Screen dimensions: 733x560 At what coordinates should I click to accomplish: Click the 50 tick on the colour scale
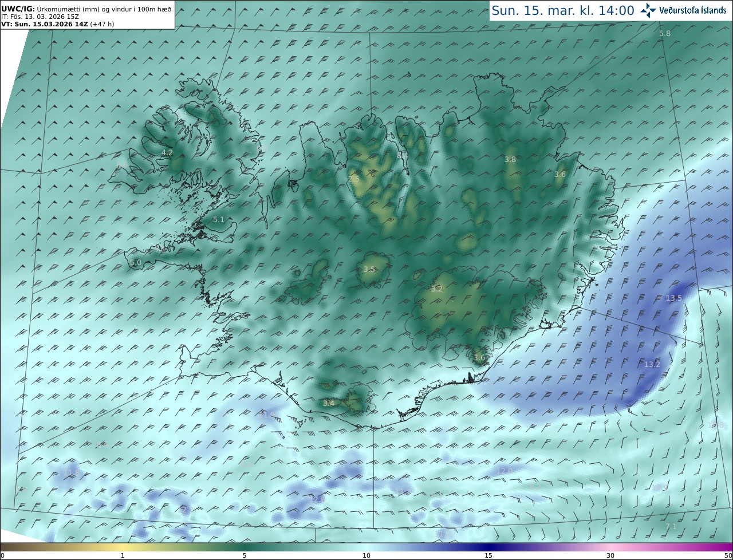click(x=728, y=555)
